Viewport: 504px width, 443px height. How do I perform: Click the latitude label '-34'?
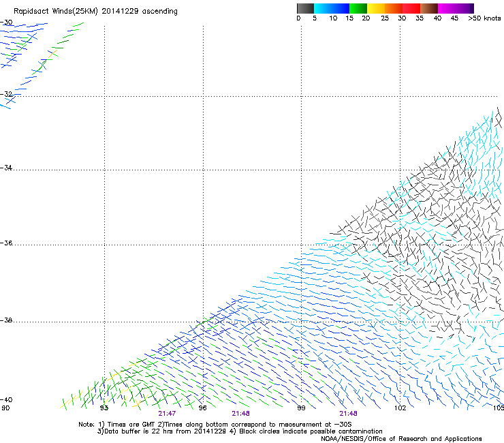coord(6,168)
